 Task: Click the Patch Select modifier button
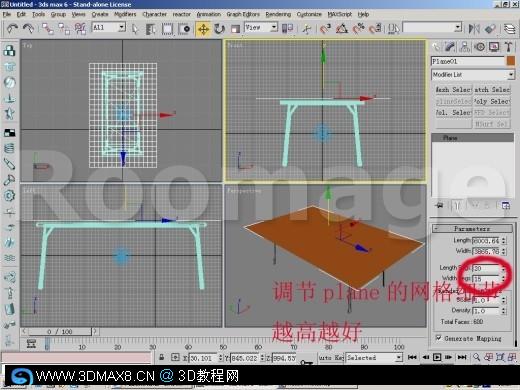click(x=492, y=90)
